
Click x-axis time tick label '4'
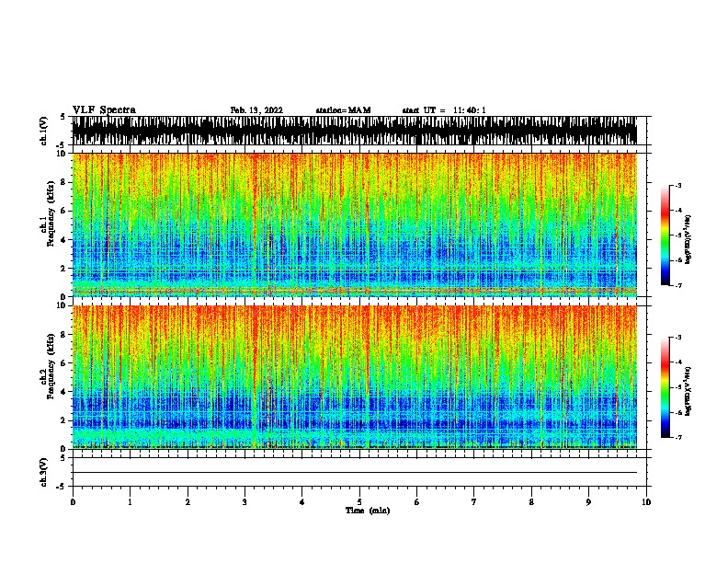click(302, 502)
